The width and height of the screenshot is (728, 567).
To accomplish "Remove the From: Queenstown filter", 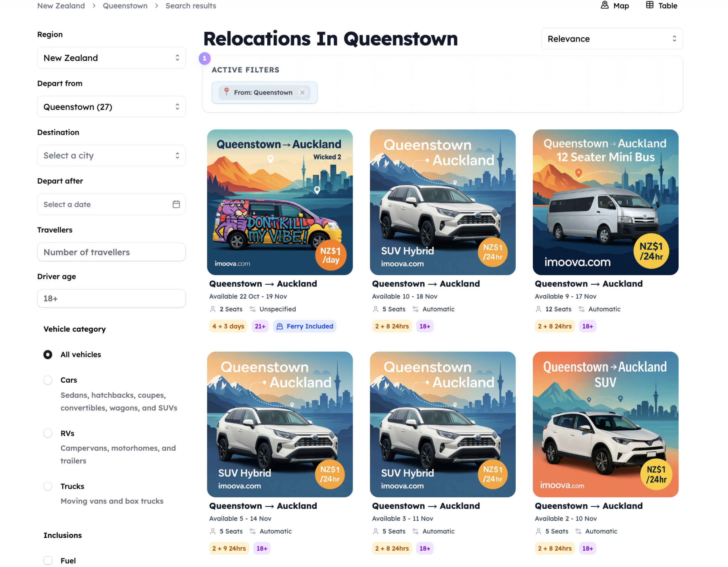I will [302, 92].
